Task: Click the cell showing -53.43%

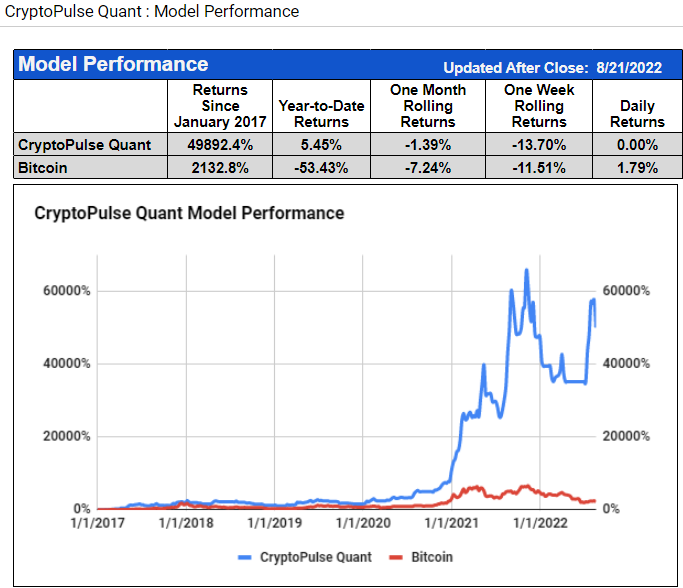Action: click(x=321, y=168)
